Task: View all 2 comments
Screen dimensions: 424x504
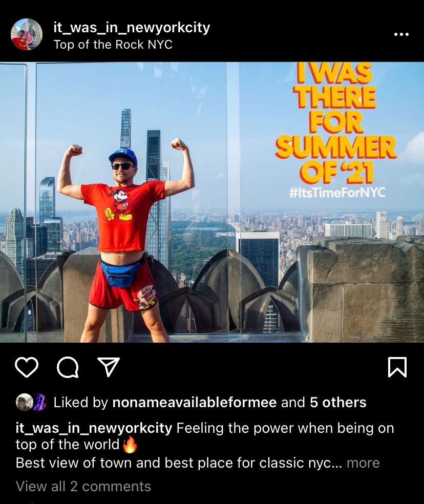Action: coord(83,486)
